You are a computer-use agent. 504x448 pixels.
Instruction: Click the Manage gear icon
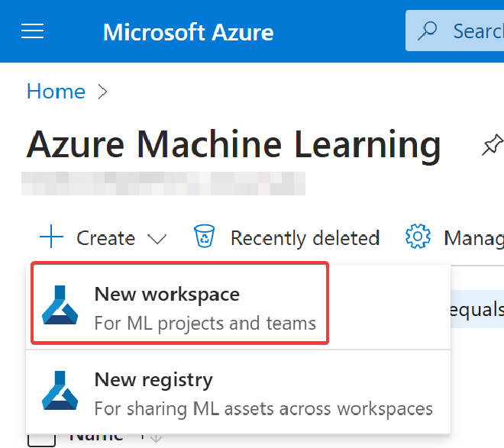pyautogui.click(x=418, y=237)
